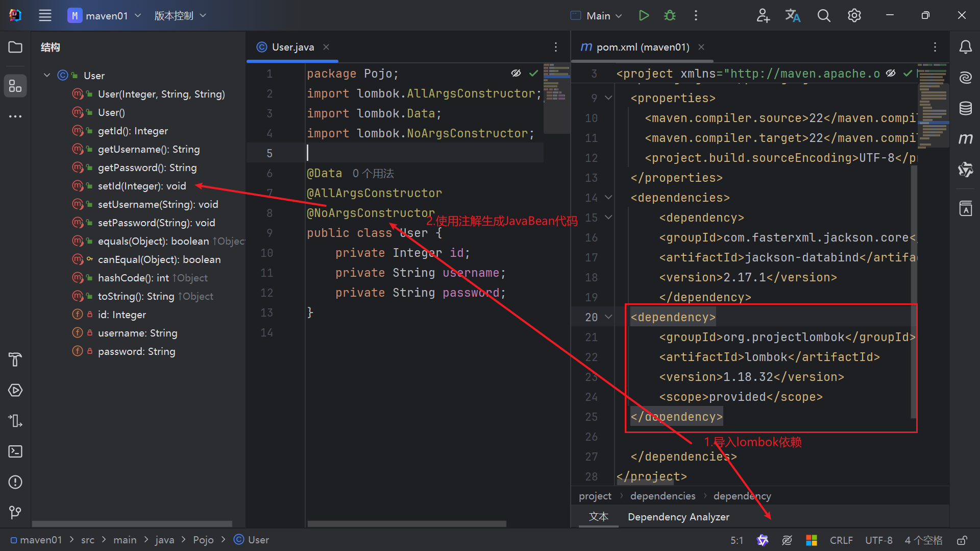This screenshot has width=980, height=551.
Task: Open the Problems tool window
Action: pyautogui.click(x=15, y=482)
